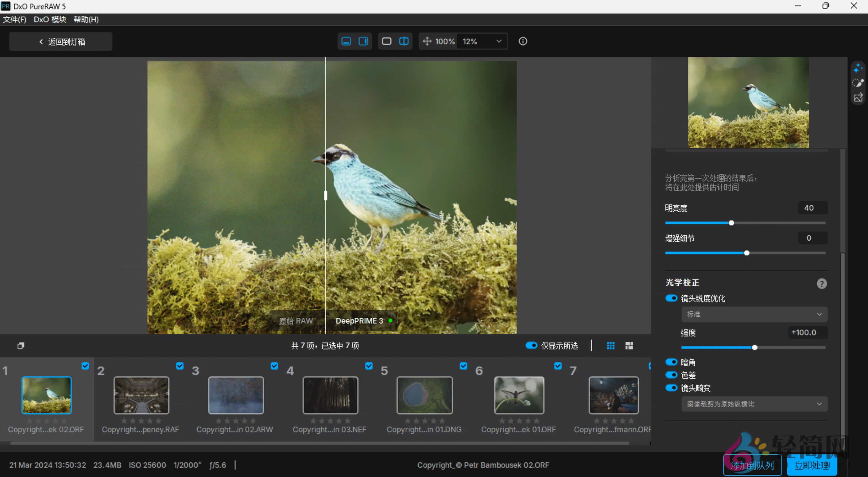Select the single-image preview mode icon
The image size is (868, 477).
point(386,41)
